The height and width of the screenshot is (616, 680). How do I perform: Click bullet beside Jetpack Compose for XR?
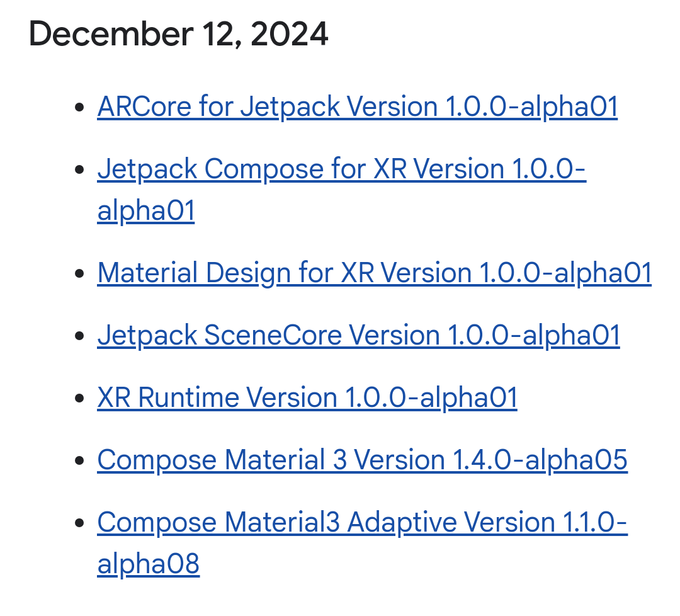pos(79,169)
